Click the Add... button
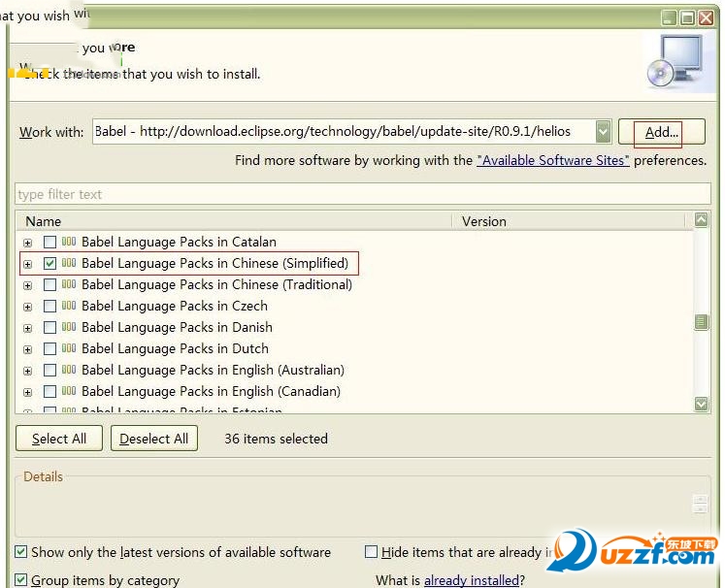The height and width of the screenshot is (588, 725). (x=661, y=132)
